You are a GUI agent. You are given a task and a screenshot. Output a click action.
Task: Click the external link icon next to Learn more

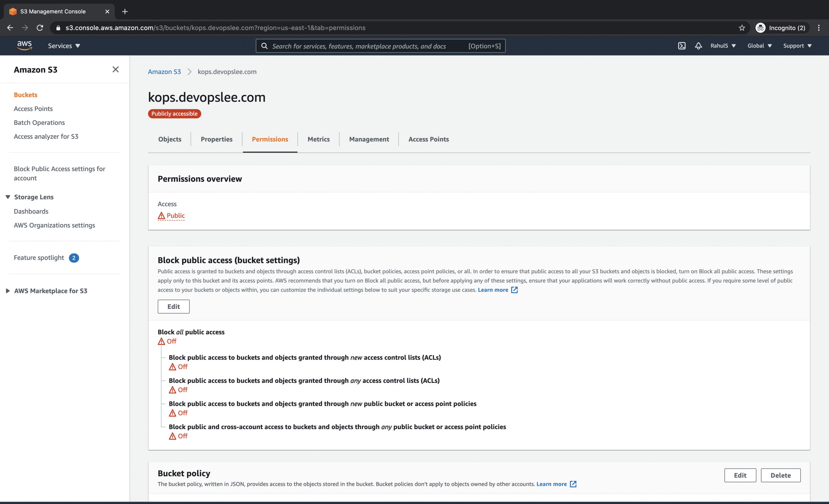(514, 290)
